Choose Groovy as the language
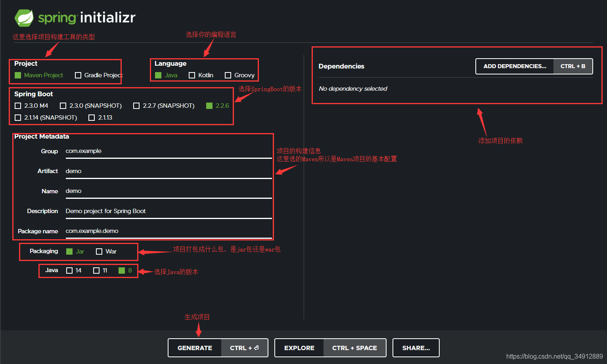The image size is (607, 364). (239, 75)
